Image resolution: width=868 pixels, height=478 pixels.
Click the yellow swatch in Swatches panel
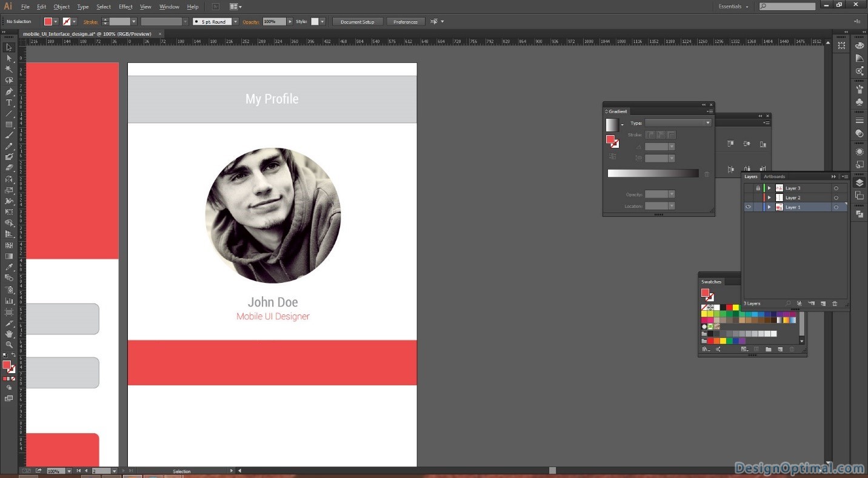pyautogui.click(x=735, y=308)
